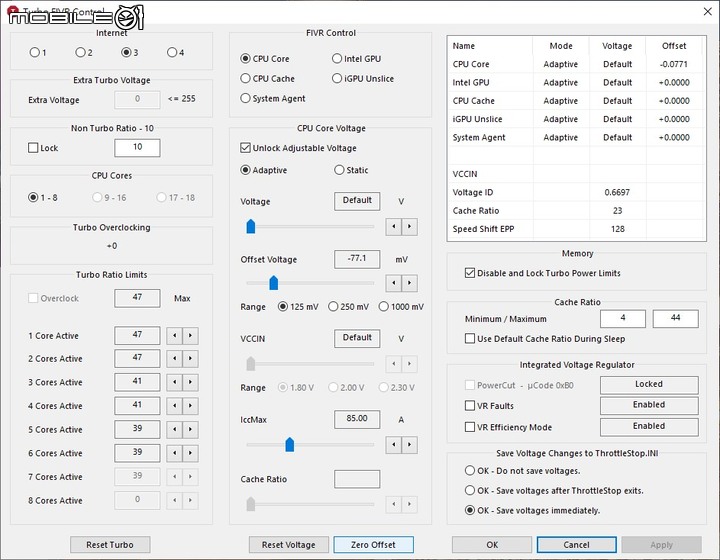Select Intel GPU in FIVR Control
The width and height of the screenshot is (720, 560).
(337, 59)
